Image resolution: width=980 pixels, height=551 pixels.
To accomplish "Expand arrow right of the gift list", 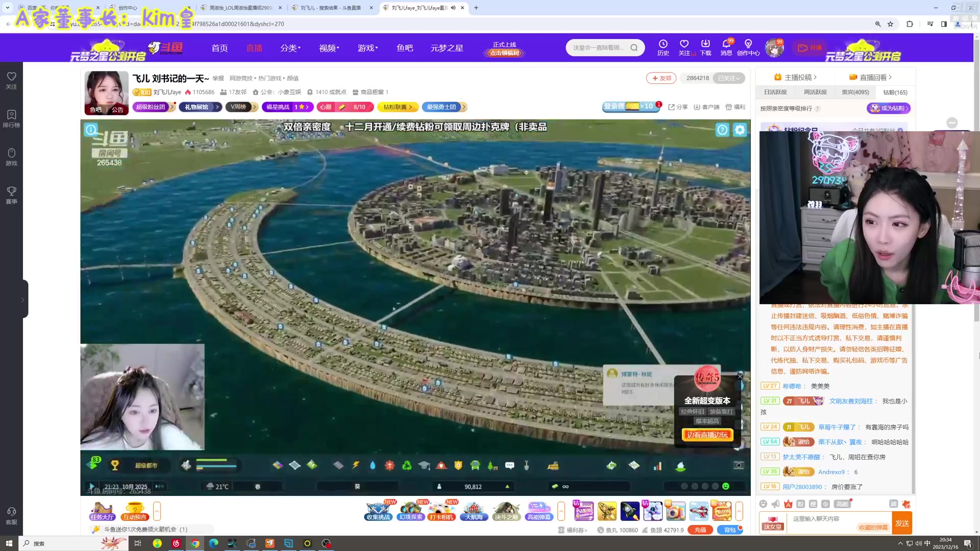I will click(739, 511).
